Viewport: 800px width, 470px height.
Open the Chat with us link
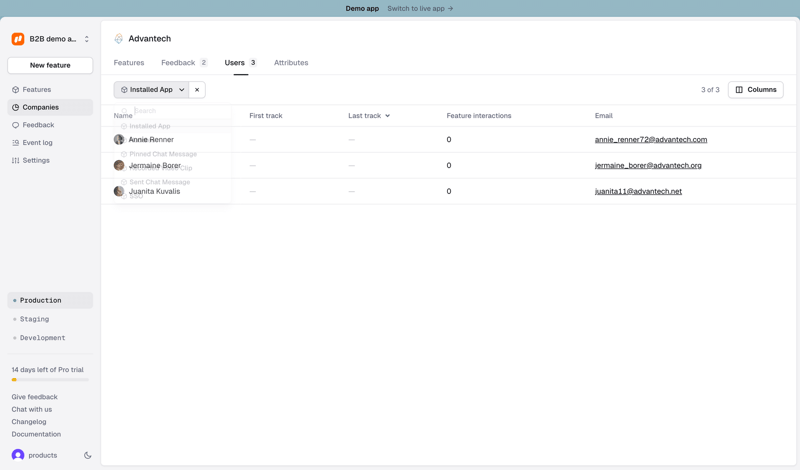32,409
